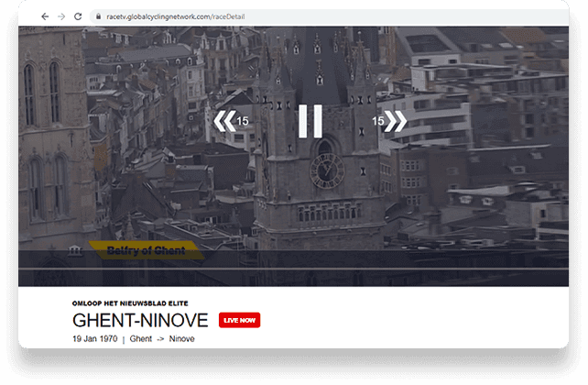588x385 pixels.
Task: Click the GHENT-NINOVE race title
Action: point(140,321)
